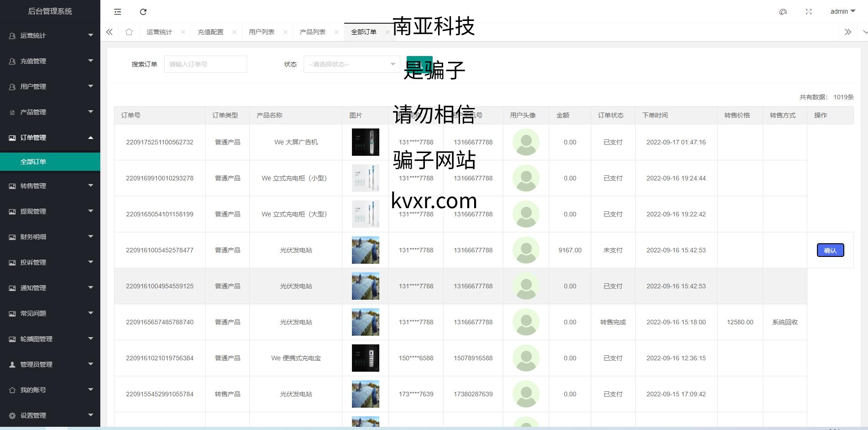Toggle fullscreen mode icon
The height and width of the screenshot is (430, 868).
[x=809, y=12]
